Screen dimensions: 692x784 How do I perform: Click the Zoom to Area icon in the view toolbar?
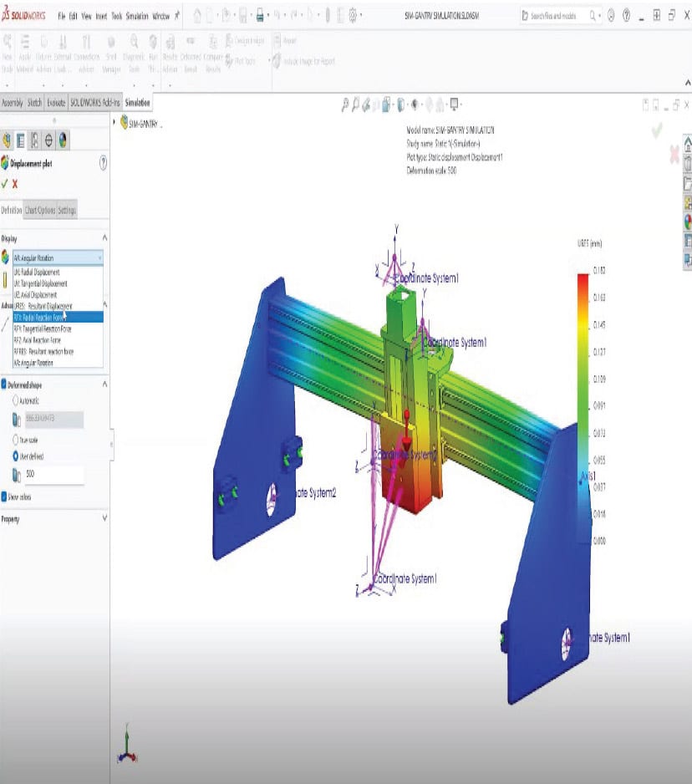pyautogui.click(x=355, y=104)
